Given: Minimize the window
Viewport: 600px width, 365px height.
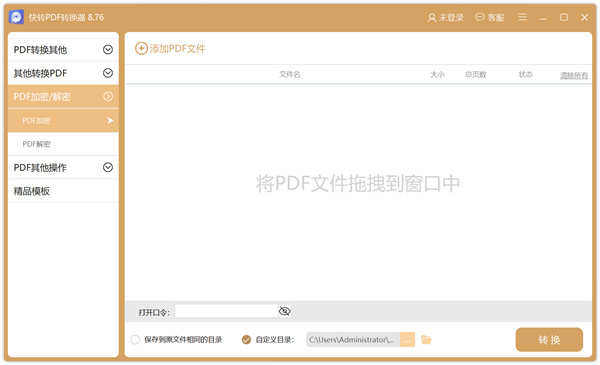Looking at the screenshot, I should tap(543, 18).
